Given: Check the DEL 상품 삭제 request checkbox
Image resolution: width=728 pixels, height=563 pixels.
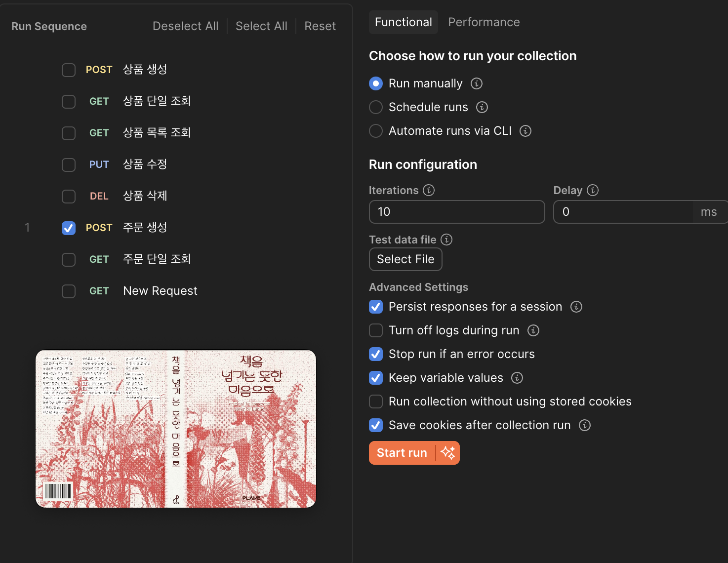Looking at the screenshot, I should coord(69,197).
